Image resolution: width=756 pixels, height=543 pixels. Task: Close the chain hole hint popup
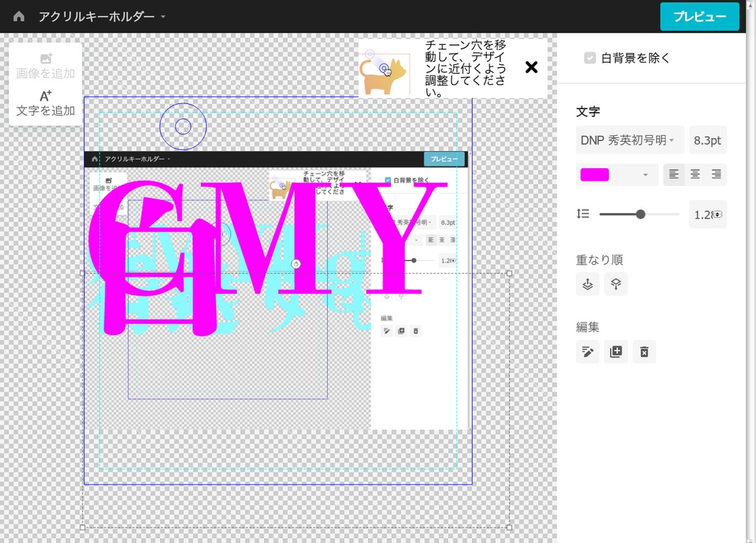point(531,67)
